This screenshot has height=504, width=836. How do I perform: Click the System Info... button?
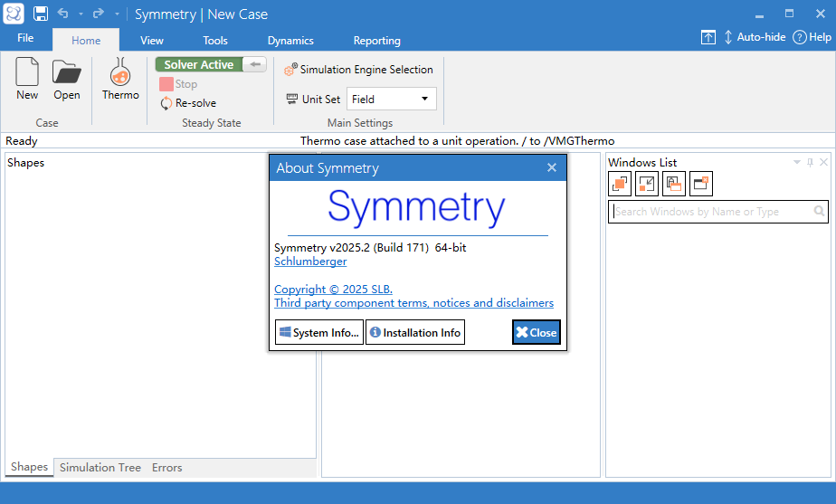(319, 332)
